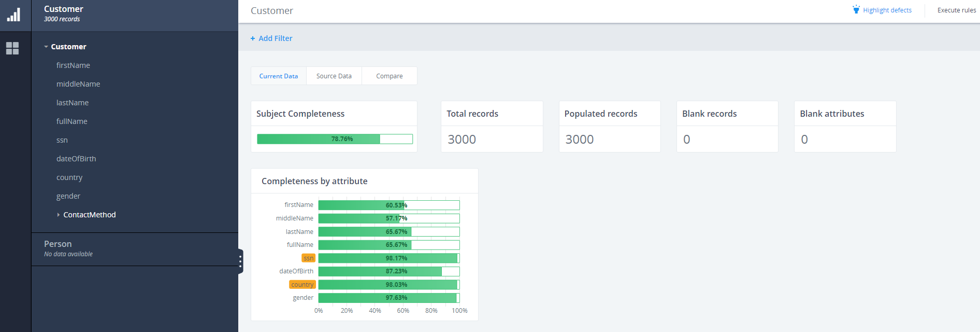Click Execute rules button

click(x=957, y=10)
